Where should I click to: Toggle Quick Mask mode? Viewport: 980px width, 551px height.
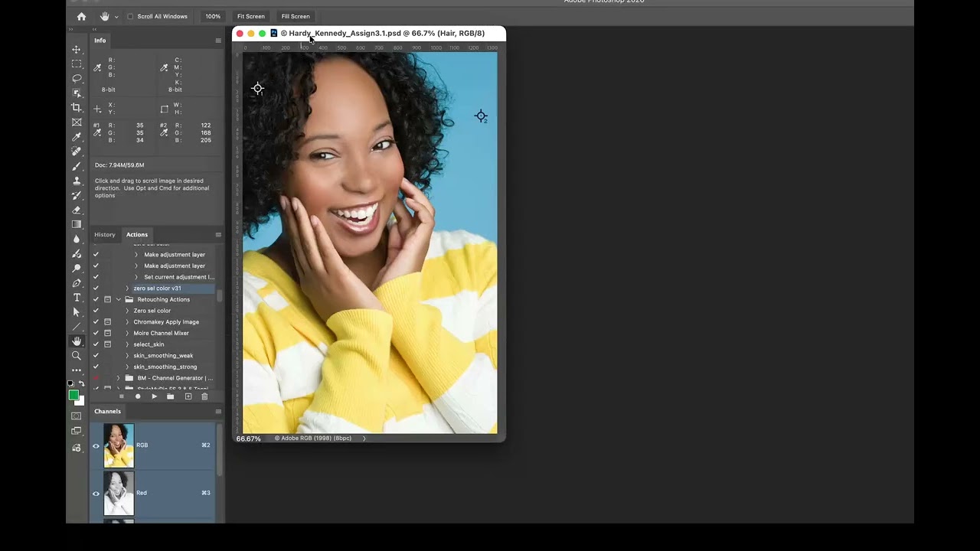pyautogui.click(x=77, y=416)
